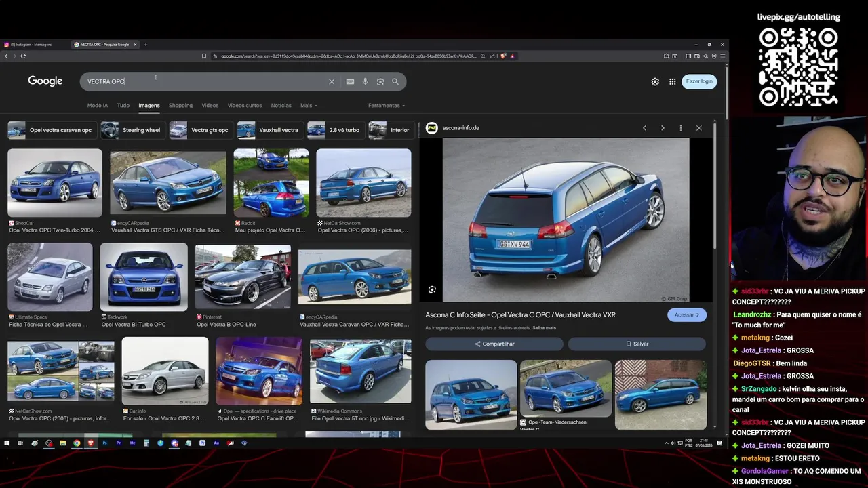Go back in the browser
The height and width of the screenshot is (488, 868).
pos(6,56)
